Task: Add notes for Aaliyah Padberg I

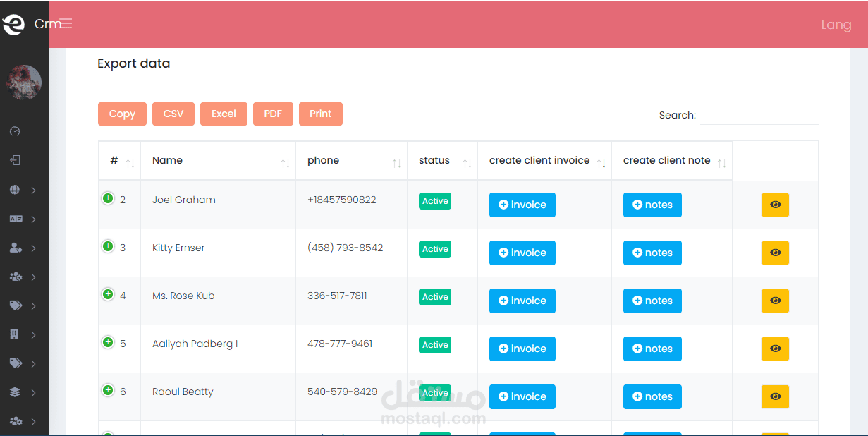Action: coord(652,349)
